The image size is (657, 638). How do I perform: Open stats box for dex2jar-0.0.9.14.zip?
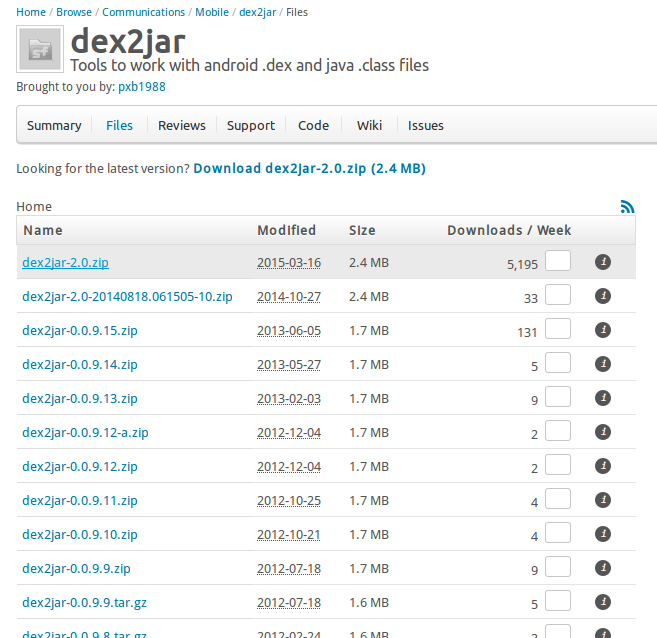558,362
